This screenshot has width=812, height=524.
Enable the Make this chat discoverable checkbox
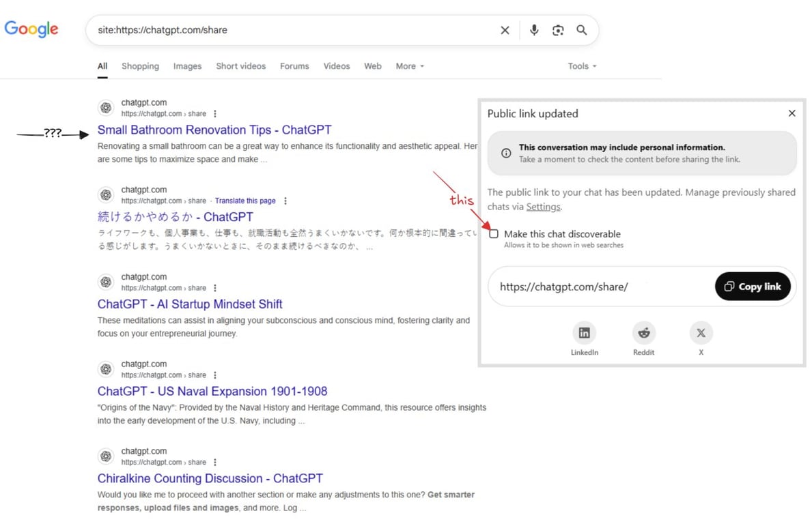pos(494,233)
